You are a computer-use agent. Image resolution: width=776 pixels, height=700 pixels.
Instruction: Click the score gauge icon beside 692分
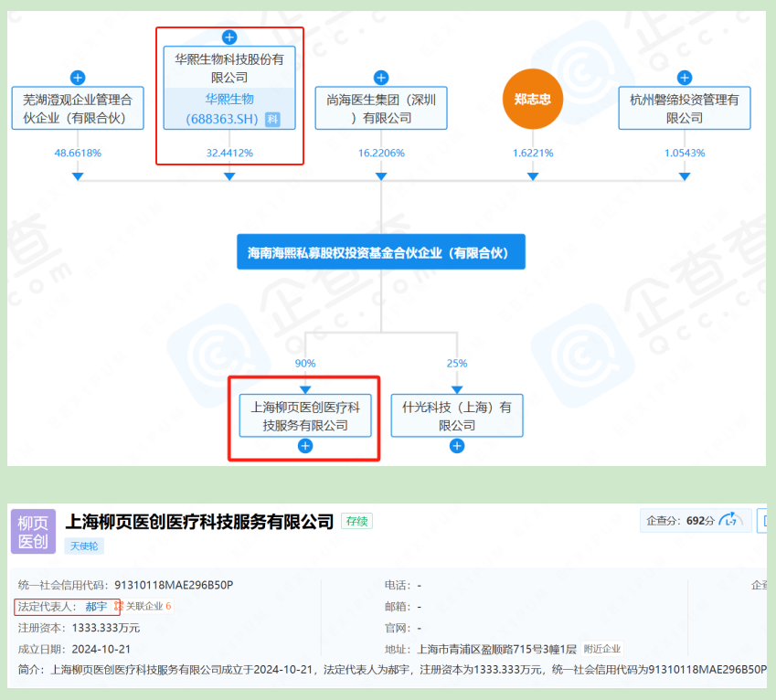click(730, 520)
